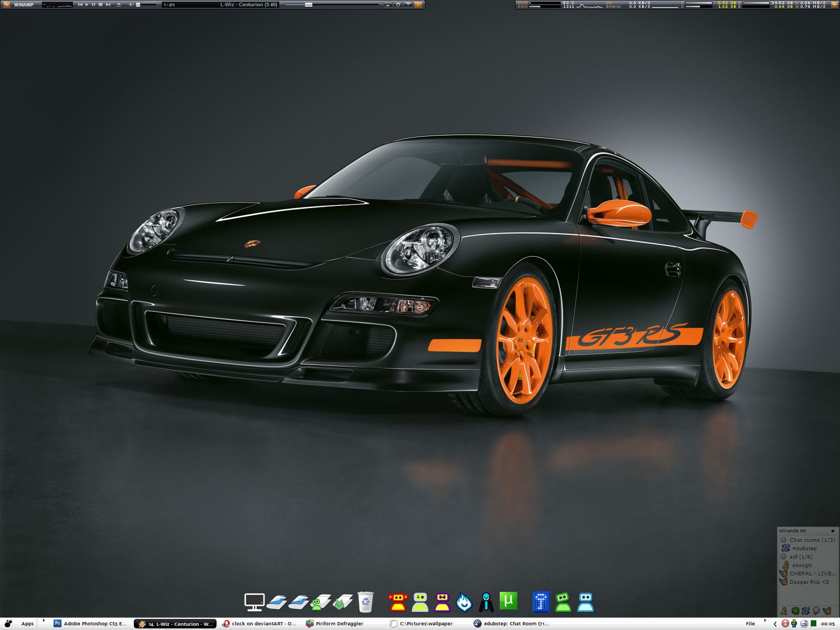
Task: Click the taskbar clock showing 00:05
Action: (828, 624)
